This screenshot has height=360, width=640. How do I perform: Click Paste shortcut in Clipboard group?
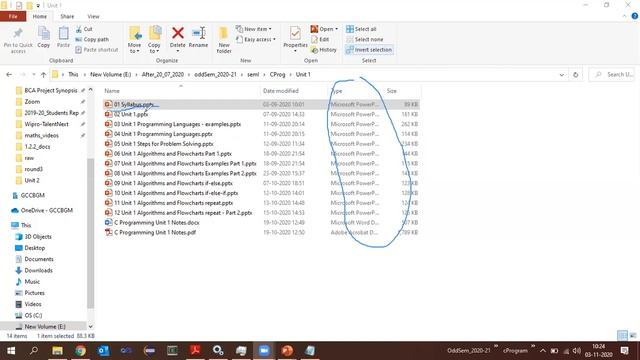pos(97,50)
